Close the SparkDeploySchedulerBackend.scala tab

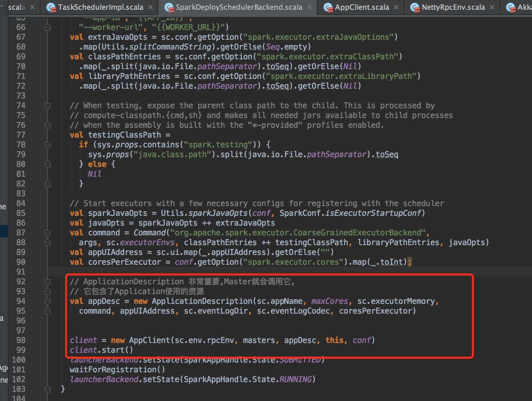tap(309, 7)
